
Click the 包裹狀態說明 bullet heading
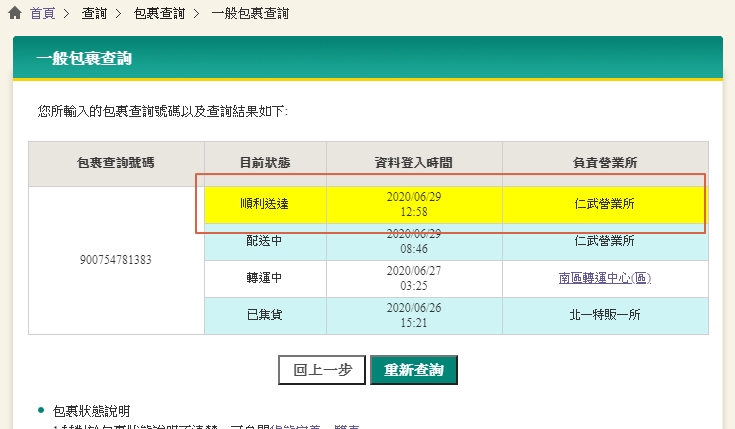click(91, 411)
